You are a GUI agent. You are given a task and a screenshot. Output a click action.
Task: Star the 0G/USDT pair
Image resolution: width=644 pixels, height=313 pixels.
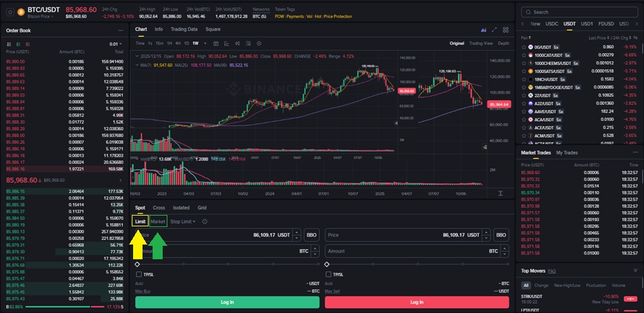[x=524, y=47]
